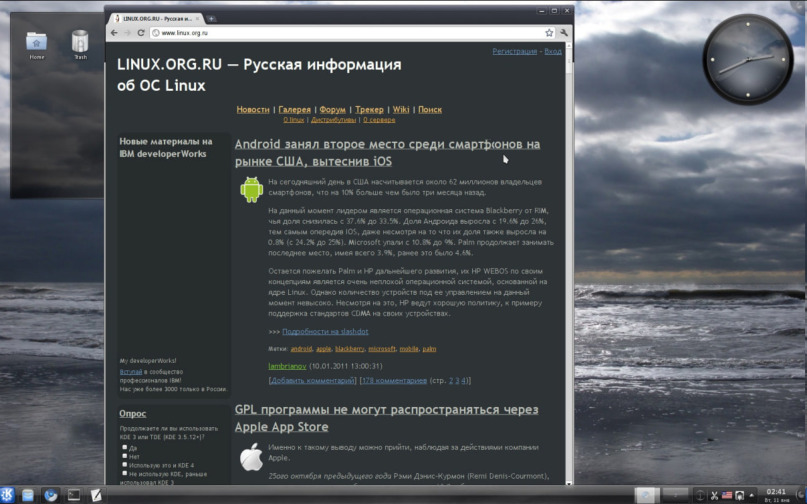Screen dimensions: 807x504
Task: Click the "Регистрация" link at top right
Action: pyautogui.click(x=515, y=51)
